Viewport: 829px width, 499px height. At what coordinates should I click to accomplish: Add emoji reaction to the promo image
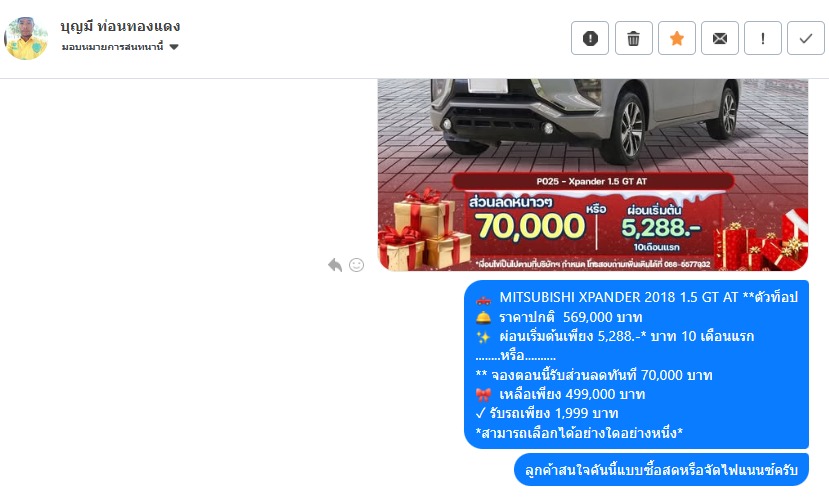[356, 265]
